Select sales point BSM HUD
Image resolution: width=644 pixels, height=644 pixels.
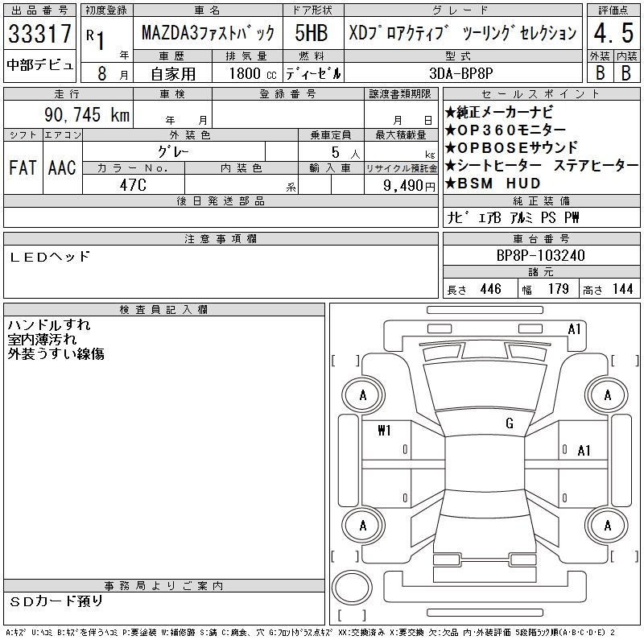(x=493, y=184)
